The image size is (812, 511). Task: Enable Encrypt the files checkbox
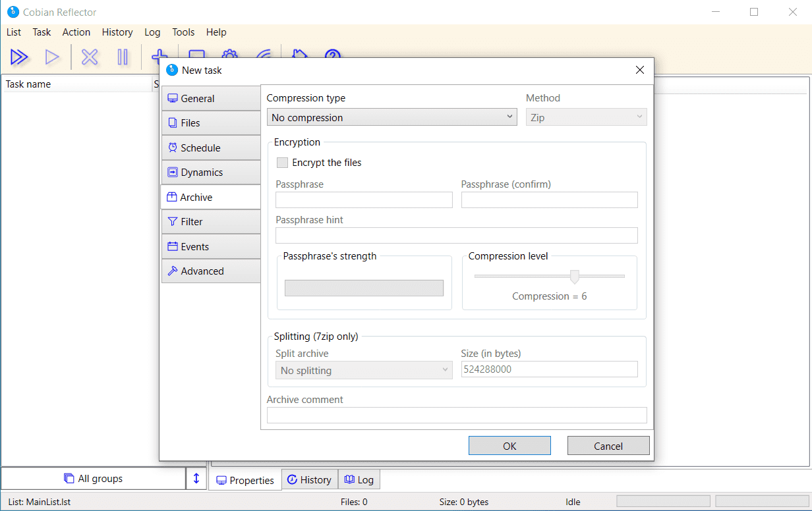coord(282,163)
